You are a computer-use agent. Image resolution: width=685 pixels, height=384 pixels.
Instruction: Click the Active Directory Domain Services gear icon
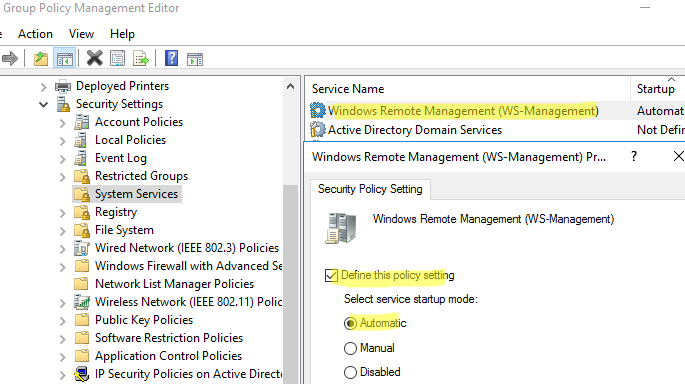pos(318,130)
